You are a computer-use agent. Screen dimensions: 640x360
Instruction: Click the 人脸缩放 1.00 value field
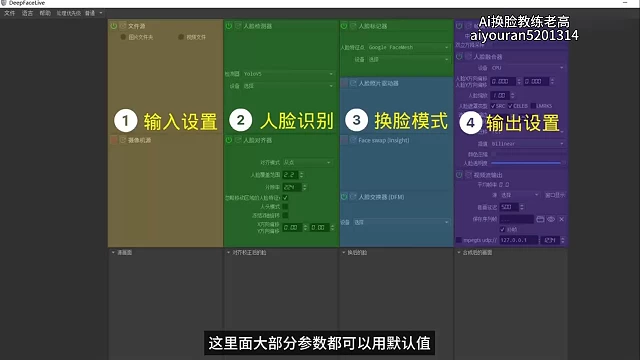(x=499, y=96)
